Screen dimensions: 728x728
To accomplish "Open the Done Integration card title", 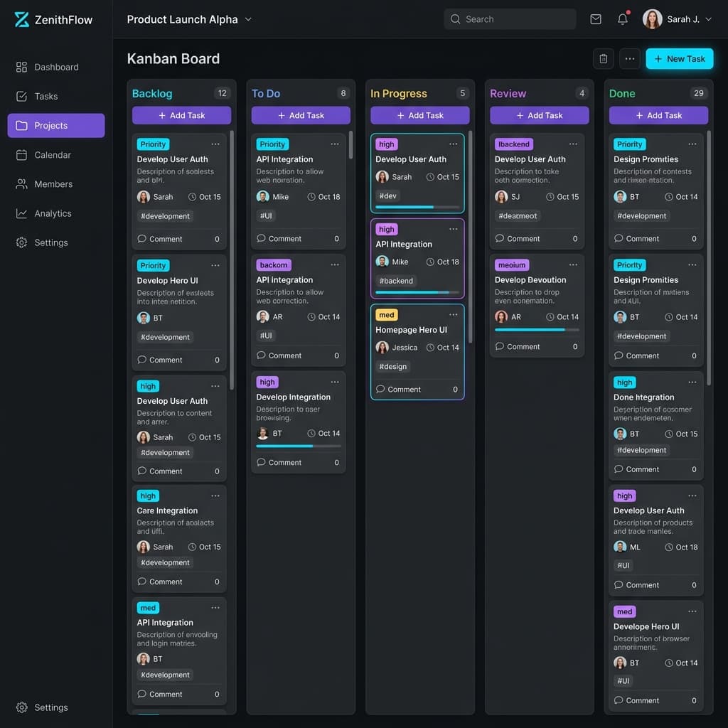I will [x=643, y=397].
